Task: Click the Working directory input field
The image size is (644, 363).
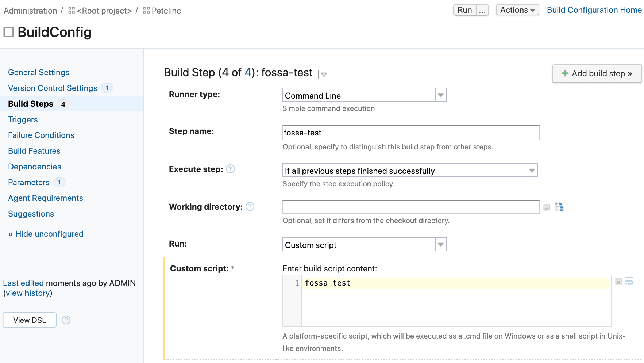Action: pos(411,207)
